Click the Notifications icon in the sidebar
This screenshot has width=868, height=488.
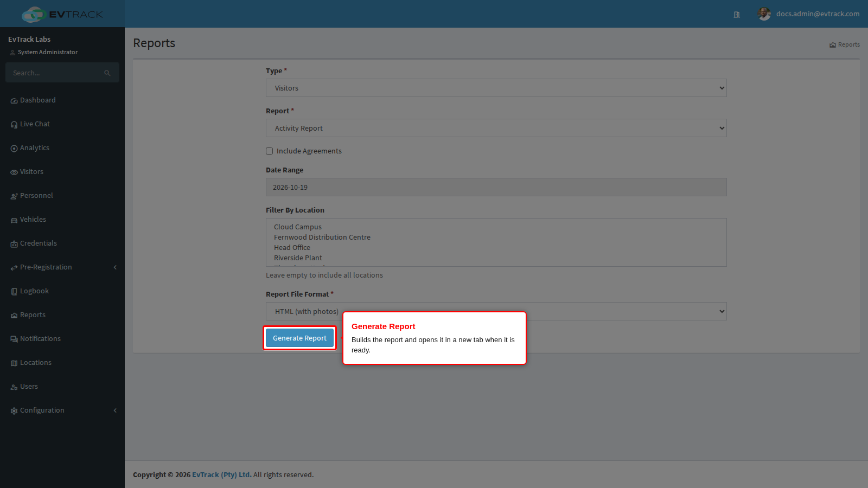coord(14,339)
